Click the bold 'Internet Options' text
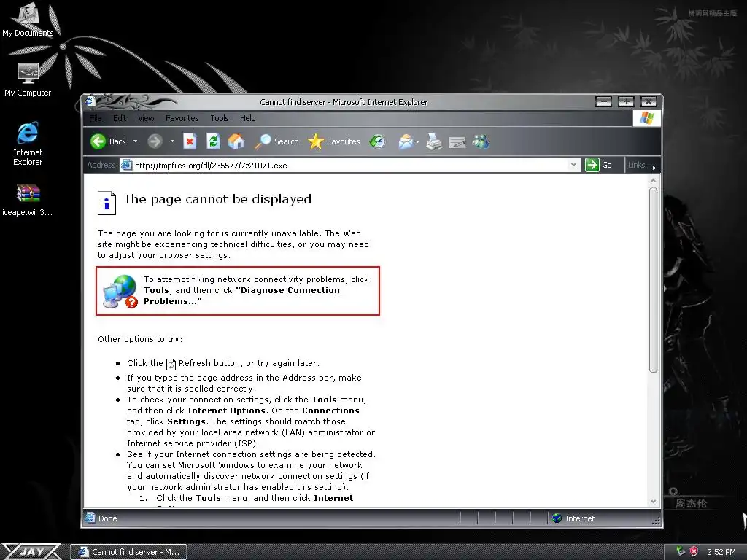The image size is (747, 560). click(226, 411)
